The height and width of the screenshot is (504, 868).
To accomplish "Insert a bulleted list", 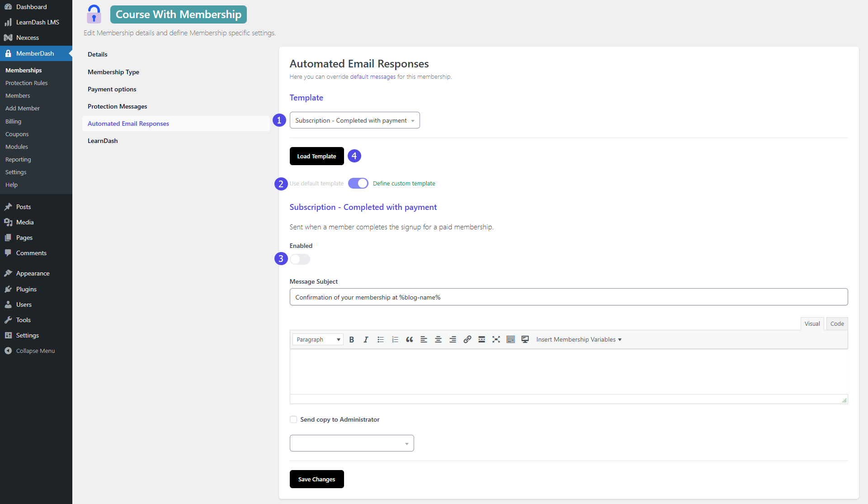I will coord(381,339).
